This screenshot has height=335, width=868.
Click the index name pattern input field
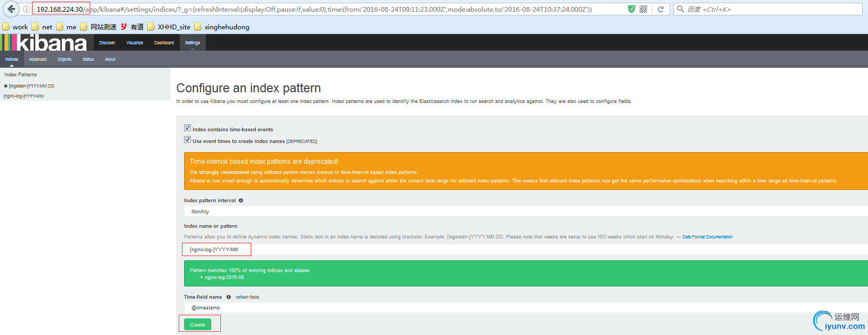pos(526,250)
